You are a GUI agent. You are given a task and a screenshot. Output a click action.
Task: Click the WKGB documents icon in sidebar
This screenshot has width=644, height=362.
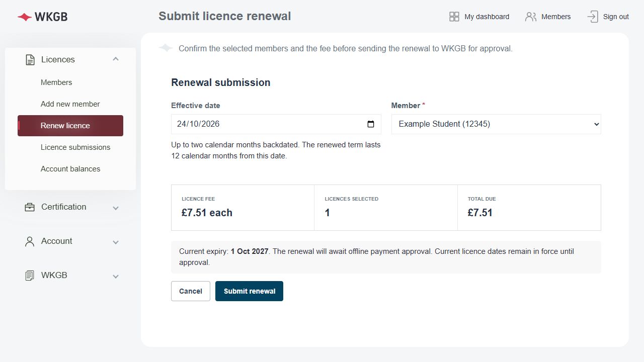(x=30, y=276)
